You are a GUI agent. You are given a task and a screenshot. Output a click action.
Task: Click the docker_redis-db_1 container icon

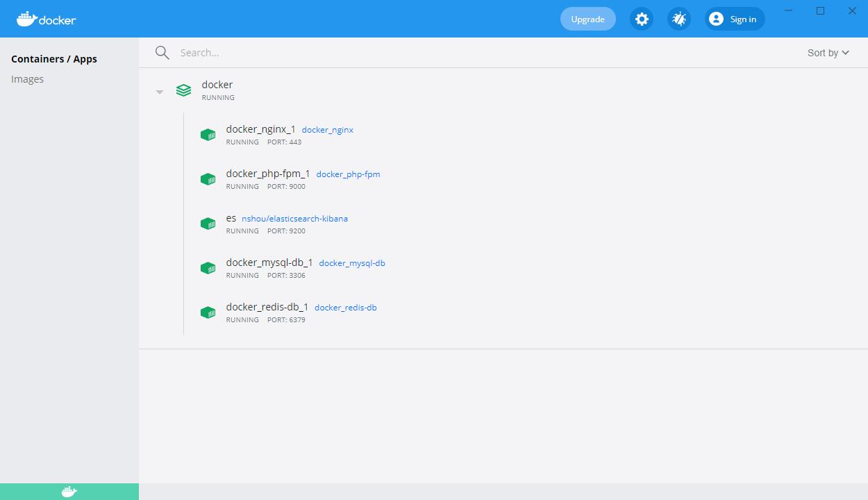click(208, 312)
